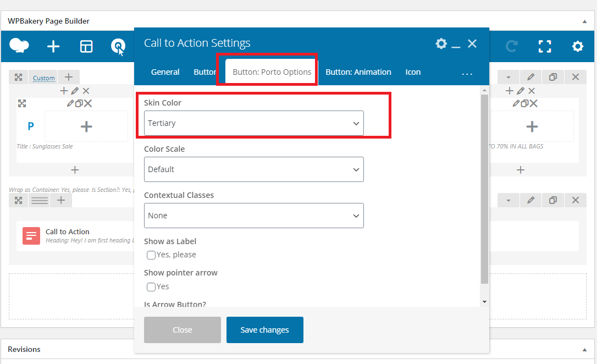This screenshot has height=364, width=597.
Task: Open the Button: Animation tab
Action: [x=358, y=72]
